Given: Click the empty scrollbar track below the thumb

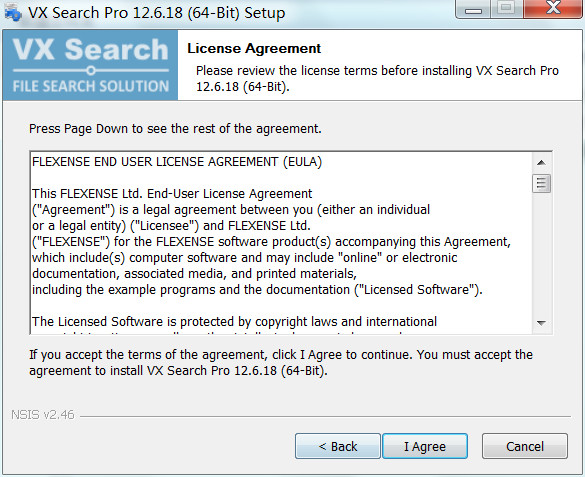Looking at the screenshot, I should 541,254.
